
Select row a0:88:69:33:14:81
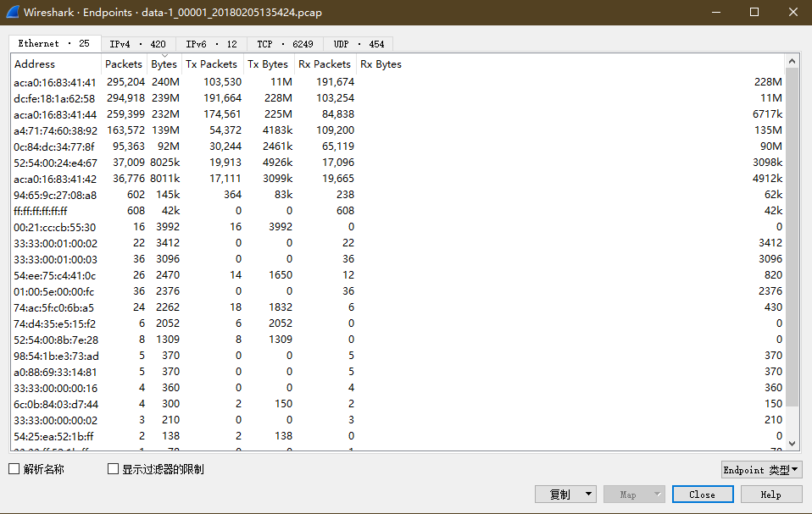click(398, 371)
